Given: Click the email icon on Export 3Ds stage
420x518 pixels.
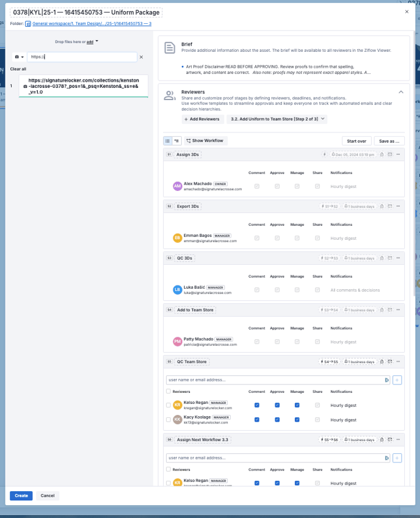Looking at the screenshot, I should [389, 206].
